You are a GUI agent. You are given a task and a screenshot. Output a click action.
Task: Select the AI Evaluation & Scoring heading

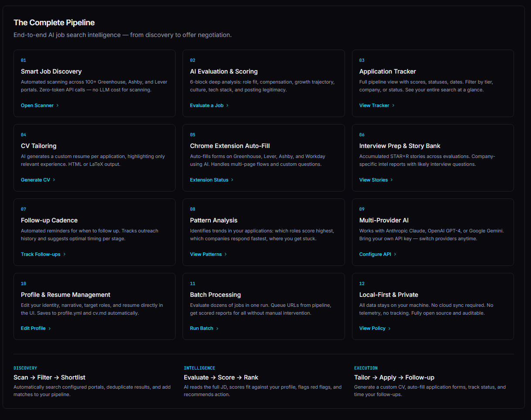click(224, 71)
